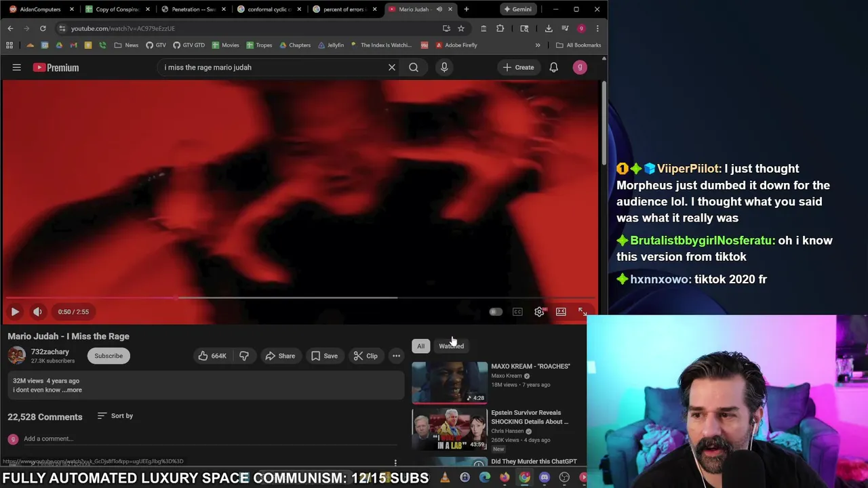Open the Gemini button in Chrome
The image size is (868, 488).
(x=517, y=9)
